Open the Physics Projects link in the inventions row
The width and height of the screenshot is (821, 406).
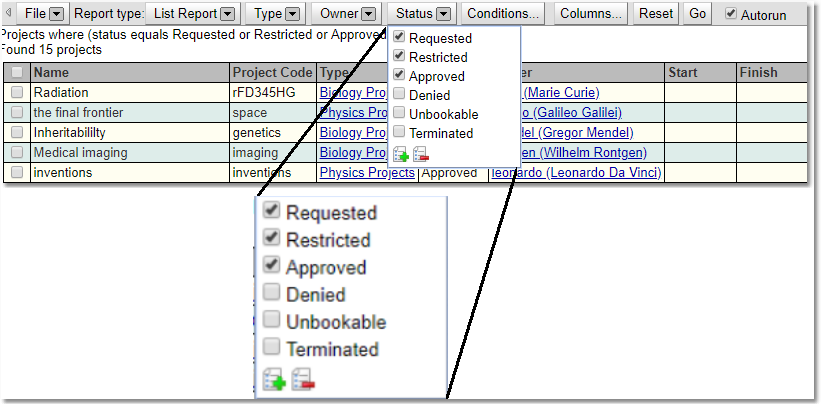pyautogui.click(x=366, y=172)
